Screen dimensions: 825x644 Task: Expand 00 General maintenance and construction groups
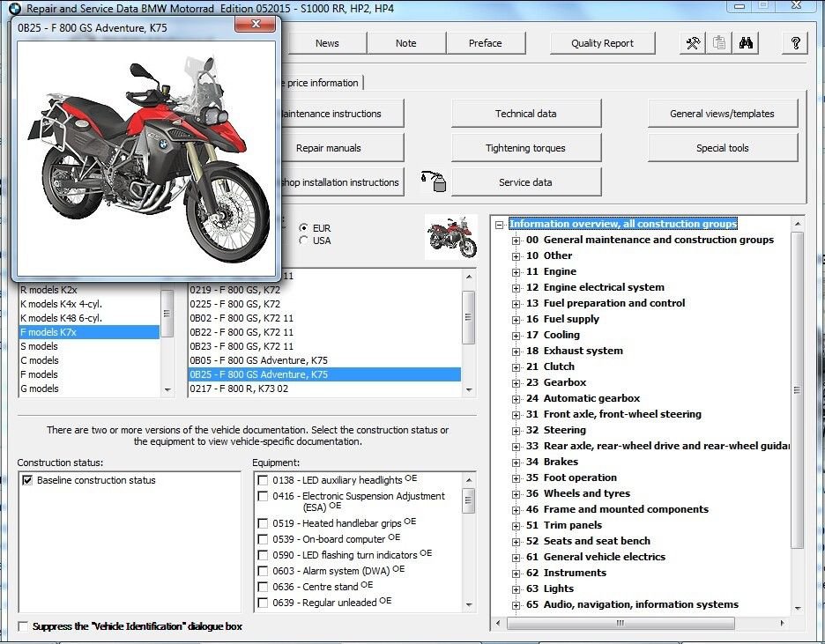pyautogui.click(x=517, y=241)
